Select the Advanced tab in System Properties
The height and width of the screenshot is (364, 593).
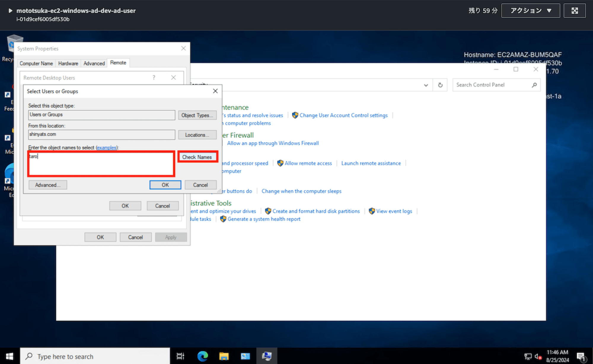point(94,63)
